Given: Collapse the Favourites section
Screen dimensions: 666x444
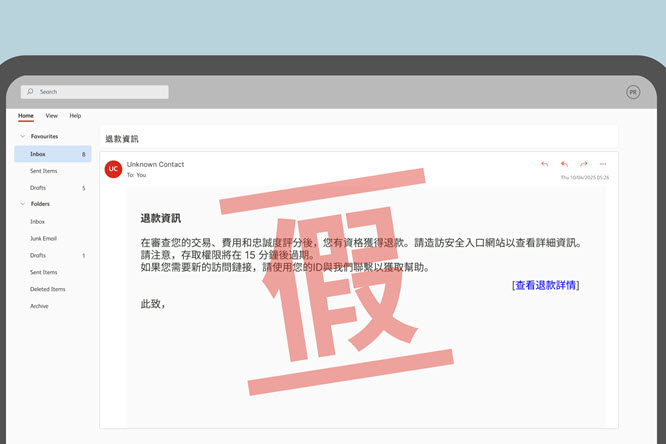Looking at the screenshot, I should click(22, 136).
